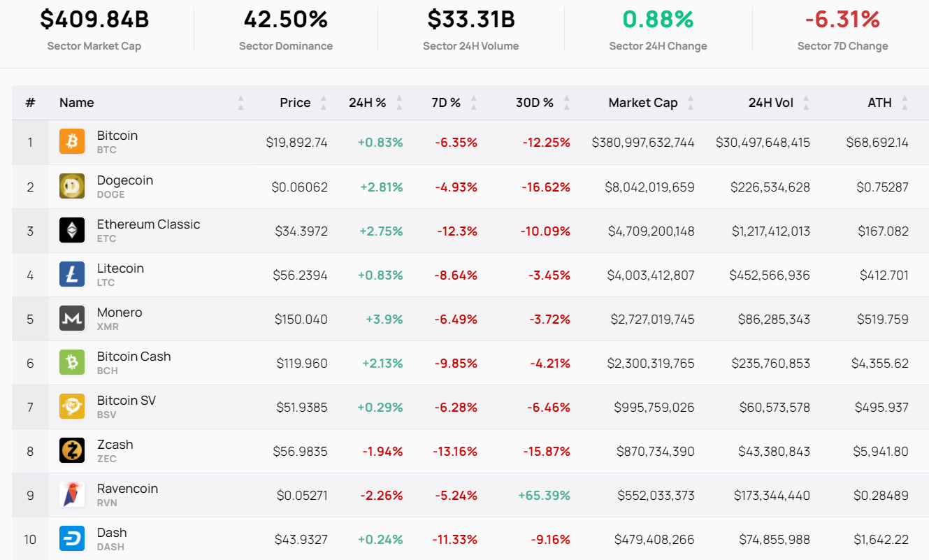Click the RVN ticker symbol
This screenshot has width=929, height=560.
107,503
